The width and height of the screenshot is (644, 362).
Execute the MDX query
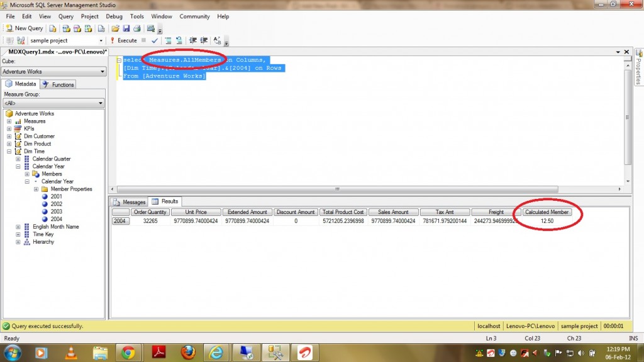(123, 40)
